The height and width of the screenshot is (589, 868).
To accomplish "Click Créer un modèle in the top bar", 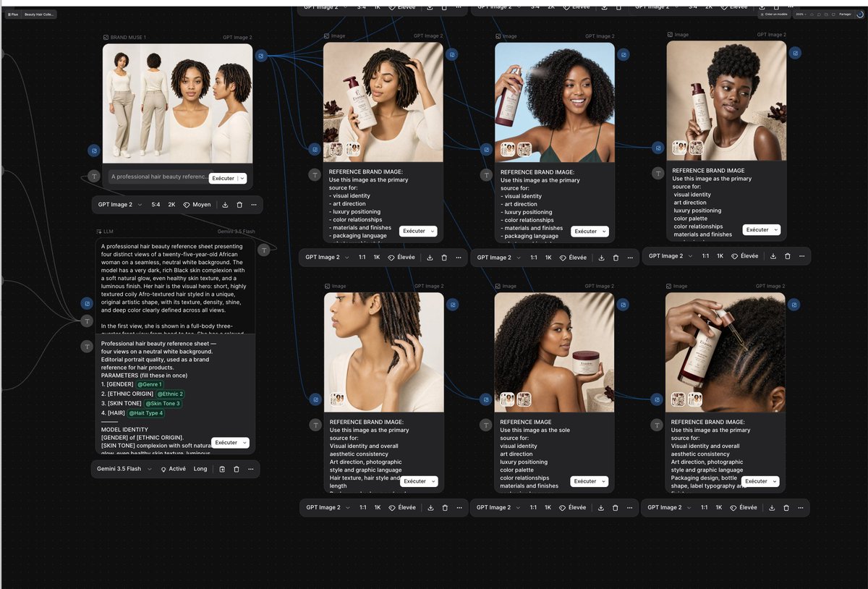I will coord(774,14).
